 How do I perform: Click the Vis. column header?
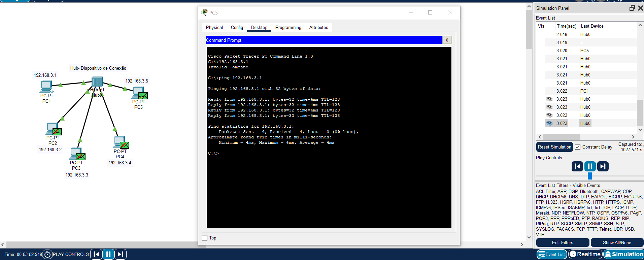541,26
